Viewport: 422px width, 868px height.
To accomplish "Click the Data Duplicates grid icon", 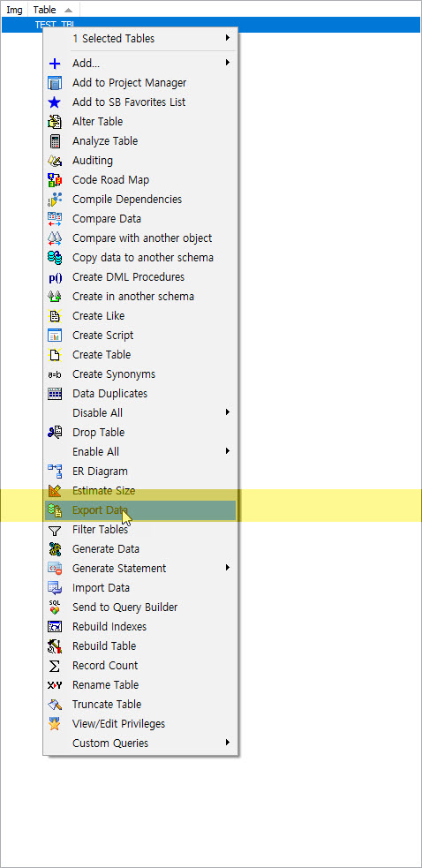I will click(x=54, y=394).
